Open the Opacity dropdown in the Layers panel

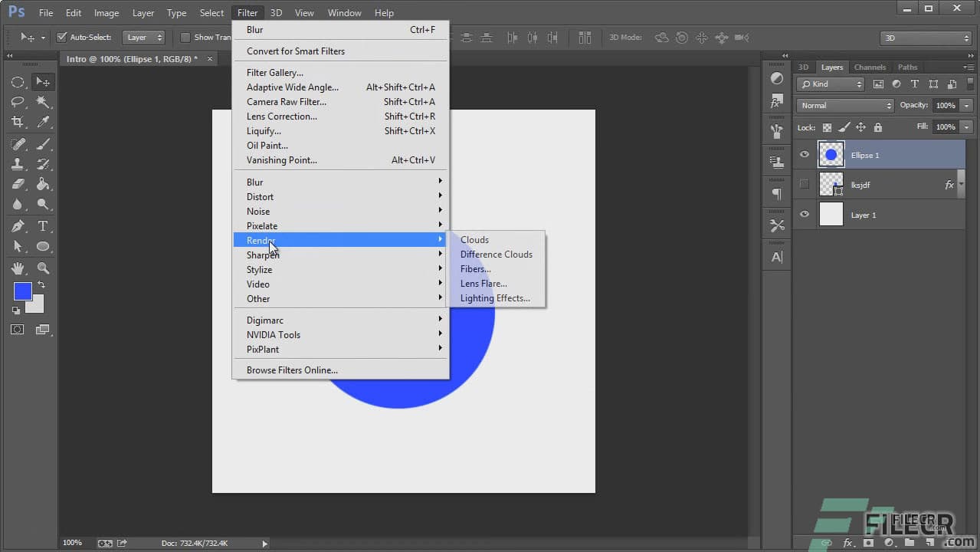pos(966,103)
